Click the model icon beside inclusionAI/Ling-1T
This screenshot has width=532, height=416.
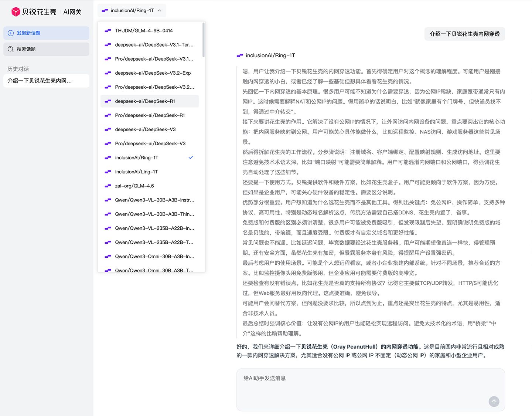coord(108,172)
